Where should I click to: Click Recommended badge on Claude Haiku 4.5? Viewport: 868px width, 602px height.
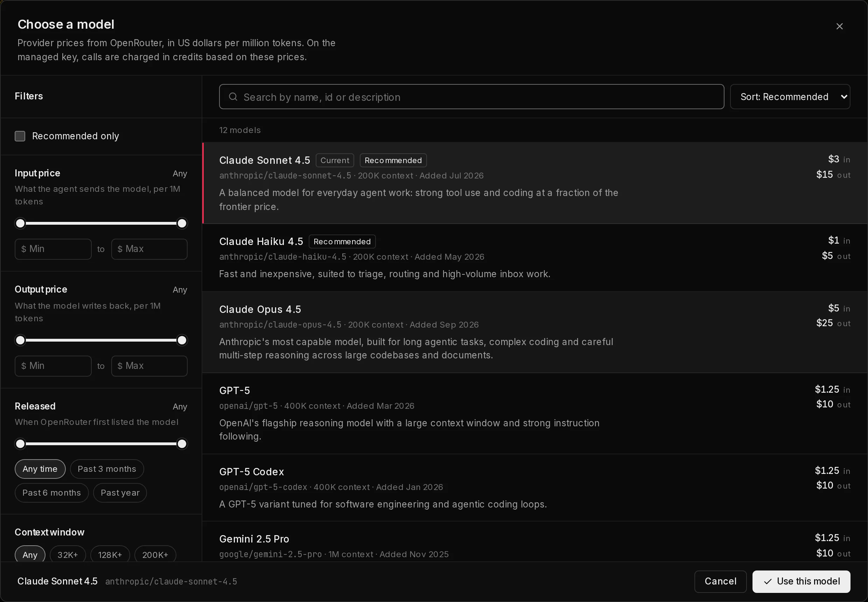[x=342, y=241]
